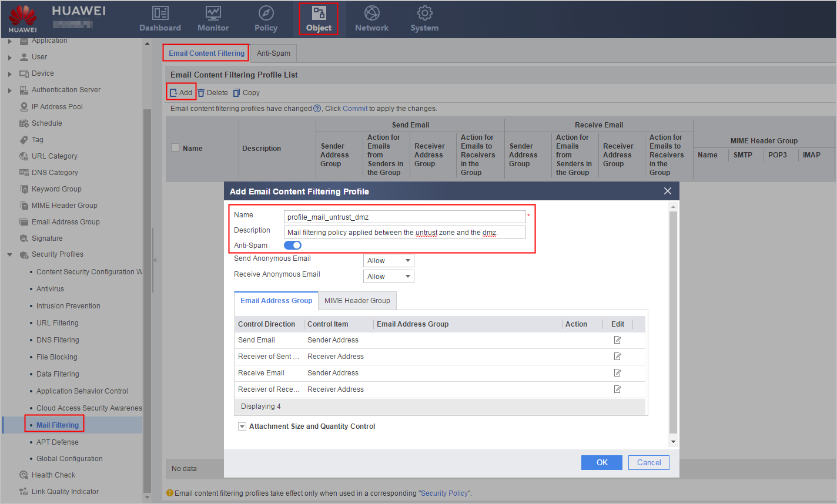The image size is (837, 504).
Task: Click the help question mark icon beside changed message
Action: point(317,109)
